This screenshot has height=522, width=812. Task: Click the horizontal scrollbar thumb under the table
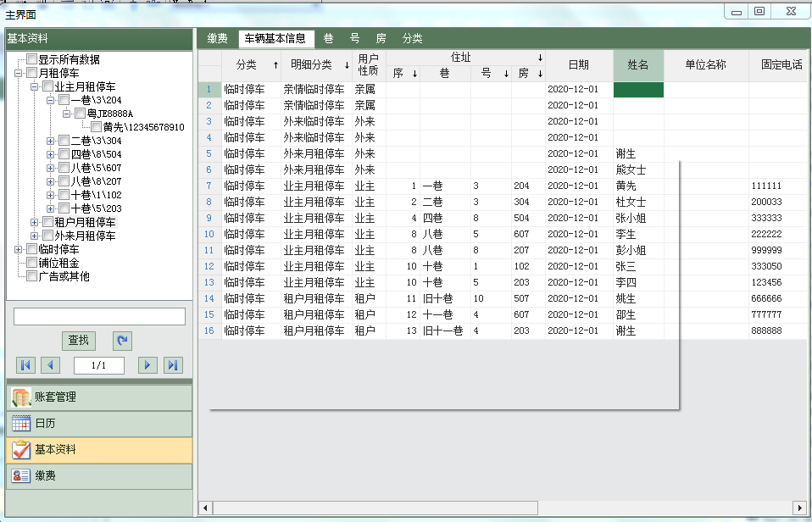pyautogui.click(x=375, y=508)
